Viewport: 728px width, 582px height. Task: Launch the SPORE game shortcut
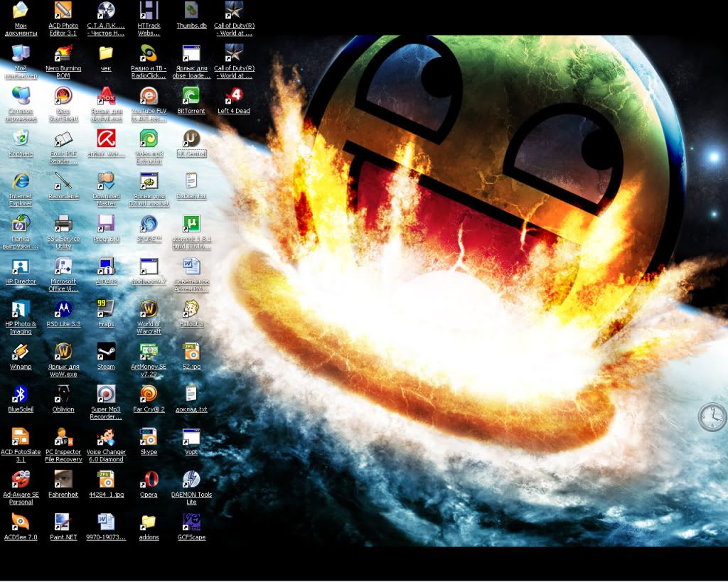(x=149, y=224)
